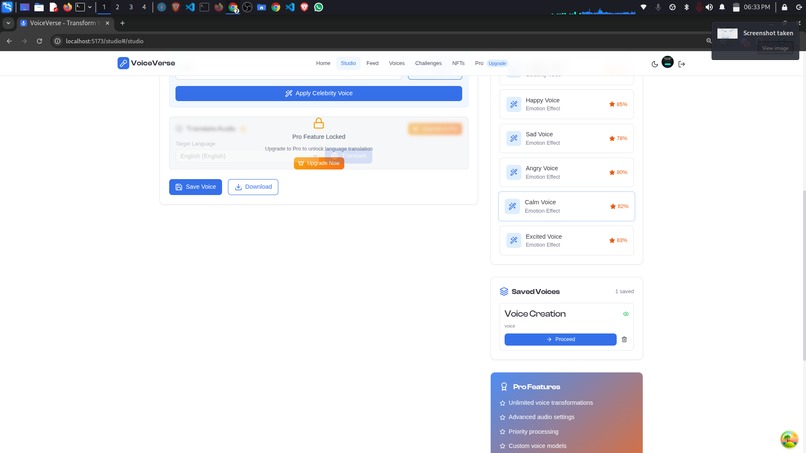Open WhatsApp from the taskbar

(319, 7)
